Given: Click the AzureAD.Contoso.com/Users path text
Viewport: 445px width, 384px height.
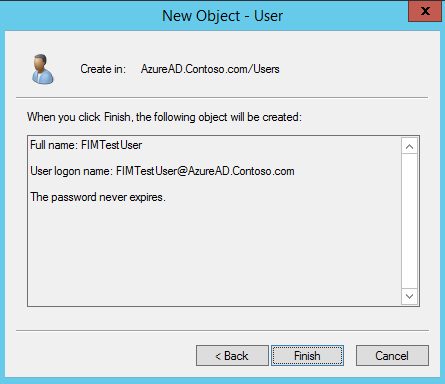Looking at the screenshot, I should coord(210,69).
